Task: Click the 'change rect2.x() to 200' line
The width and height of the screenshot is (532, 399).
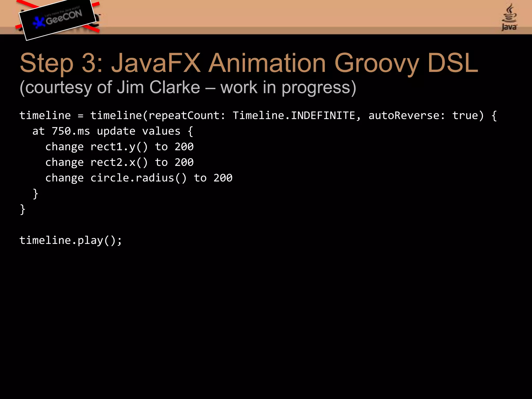Action: click(119, 162)
